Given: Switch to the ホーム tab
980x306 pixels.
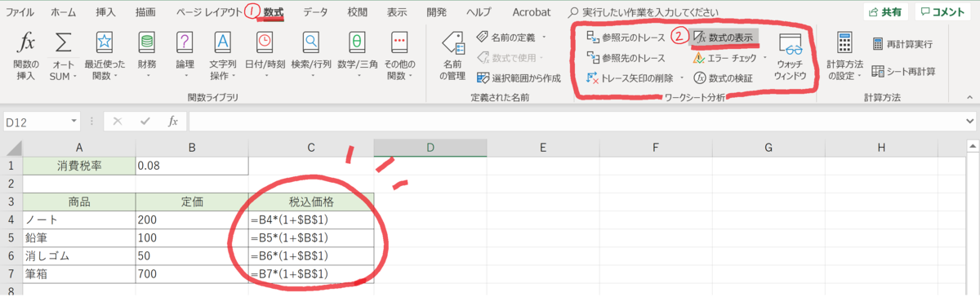Looking at the screenshot, I should (64, 12).
